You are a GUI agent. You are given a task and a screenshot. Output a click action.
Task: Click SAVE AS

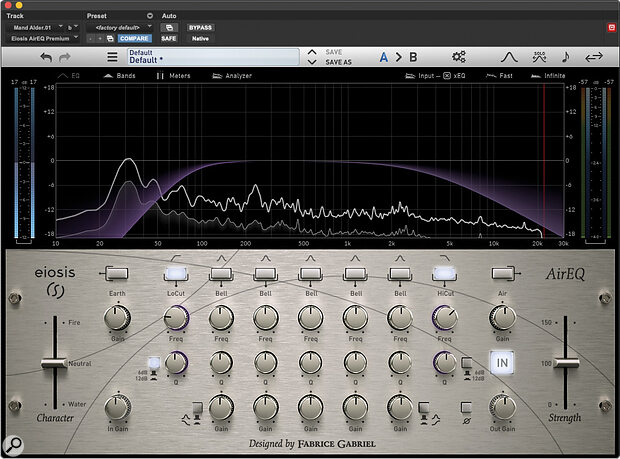pos(338,62)
